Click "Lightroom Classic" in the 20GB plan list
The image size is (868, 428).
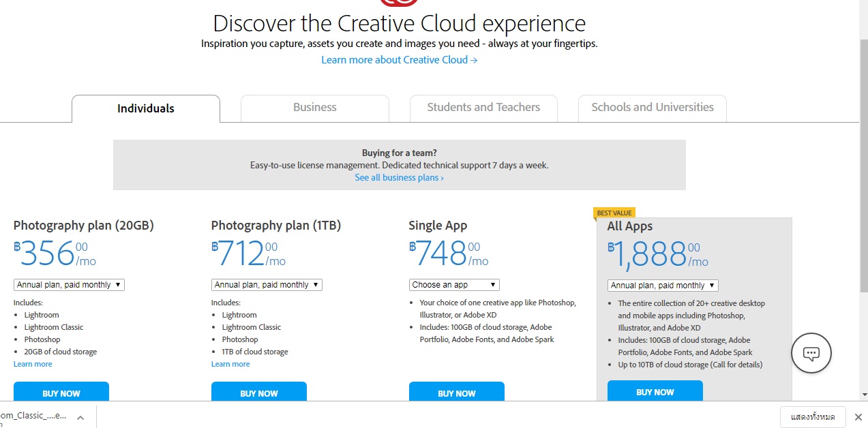(x=54, y=327)
